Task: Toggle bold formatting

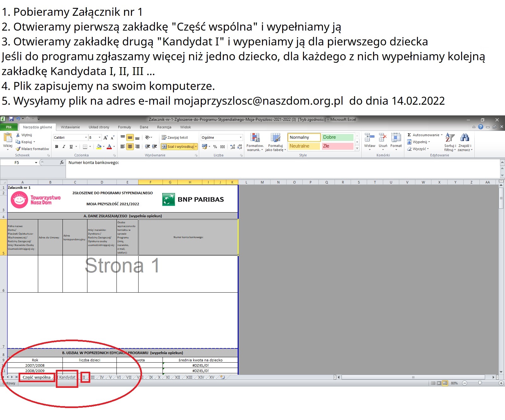Action: click(x=56, y=147)
